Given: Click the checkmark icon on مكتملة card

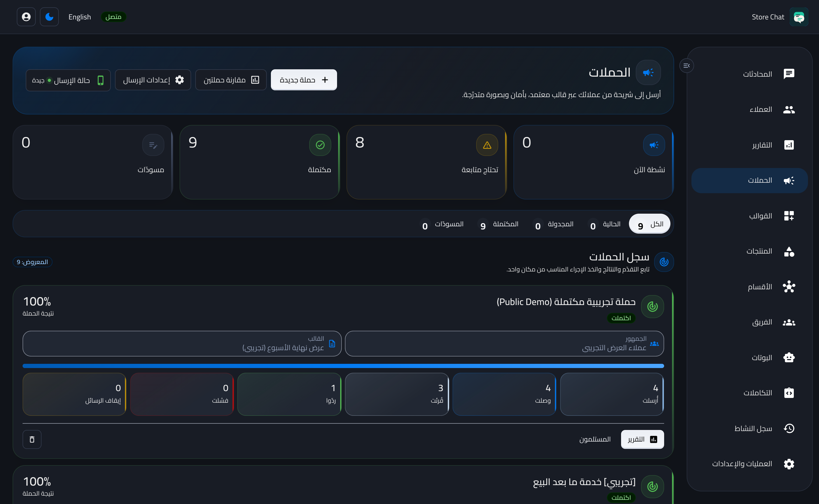Looking at the screenshot, I should point(320,145).
